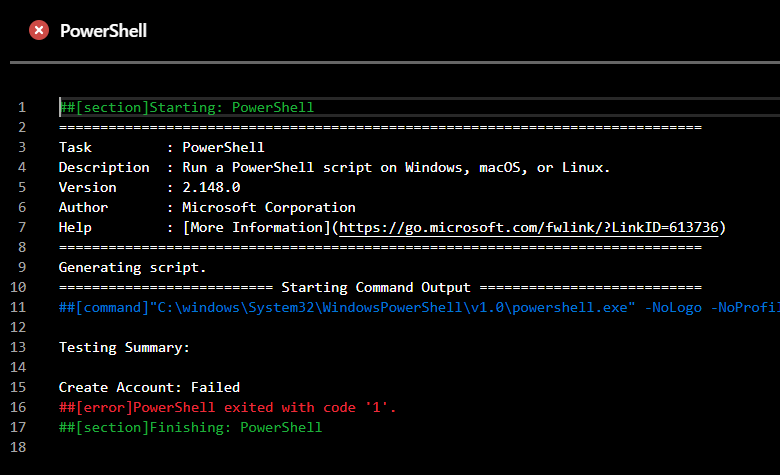
Task: Select the Description line of the log
Action: [334, 168]
